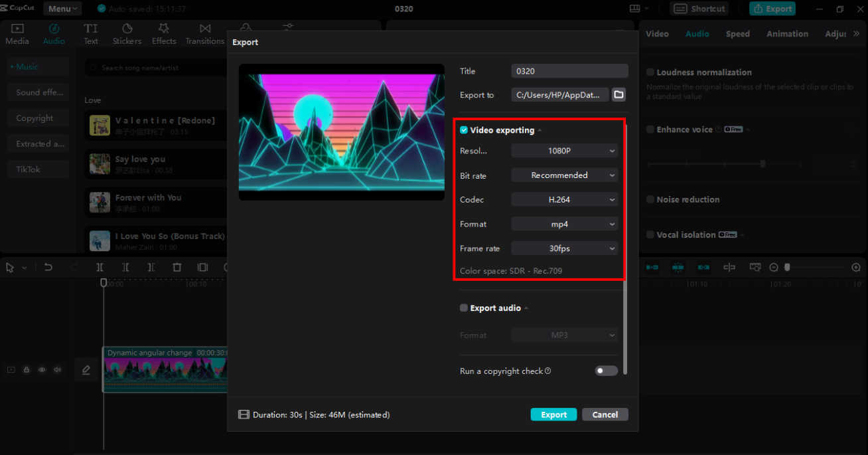The image size is (868, 455).
Task: Toggle preview axis icon in timeline
Action: pyautogui.click(x=729, y=267)
